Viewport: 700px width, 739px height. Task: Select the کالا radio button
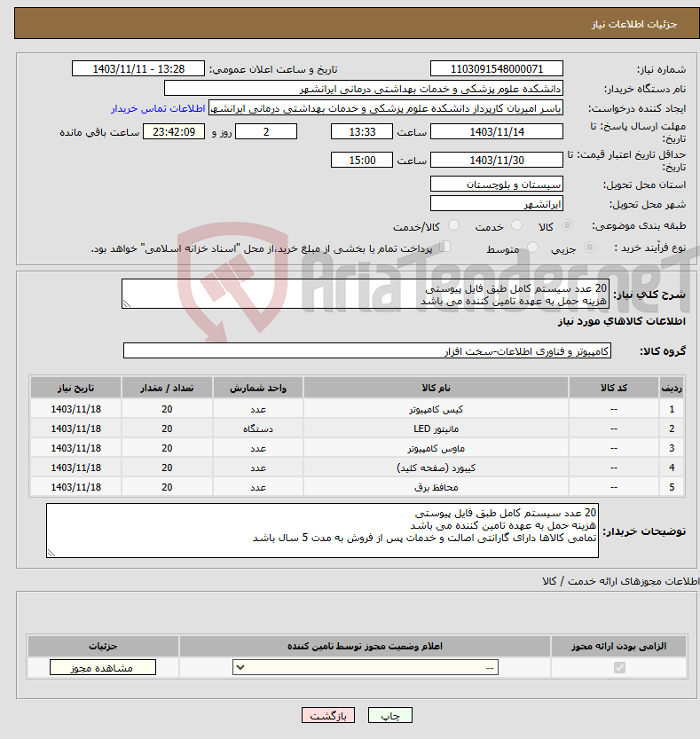(x=567, y=225)
